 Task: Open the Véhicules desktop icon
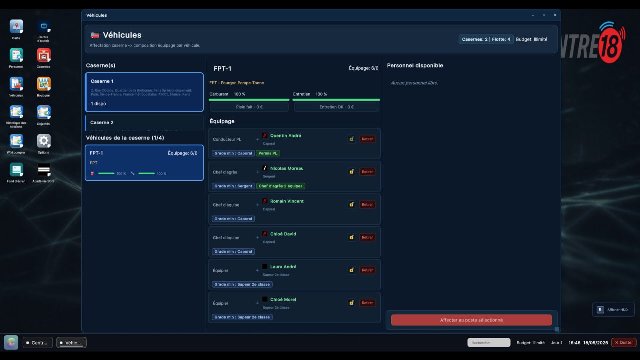(16, 85)
